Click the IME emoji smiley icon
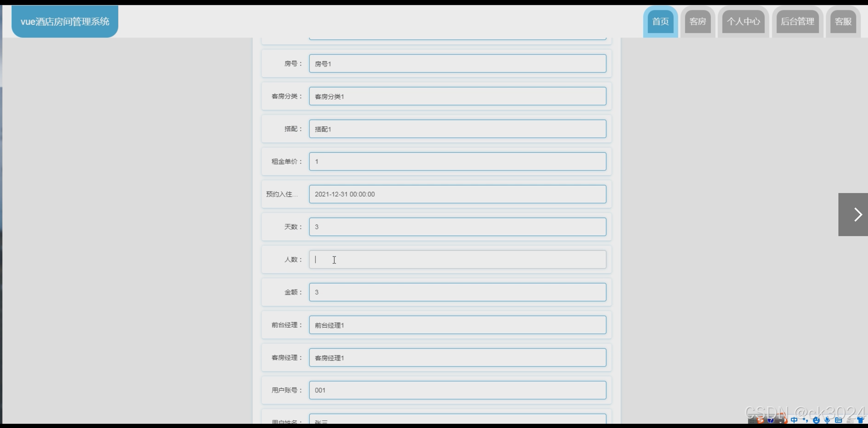 [816, 420]
